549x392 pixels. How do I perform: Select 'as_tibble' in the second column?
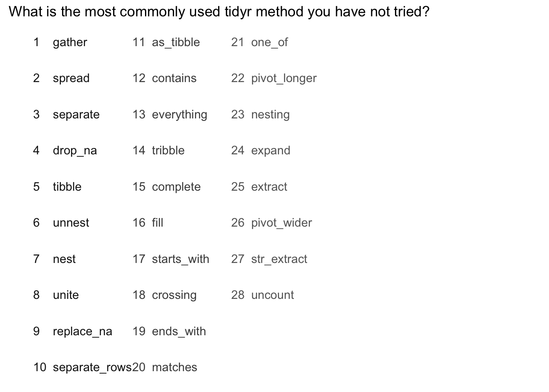176,42
